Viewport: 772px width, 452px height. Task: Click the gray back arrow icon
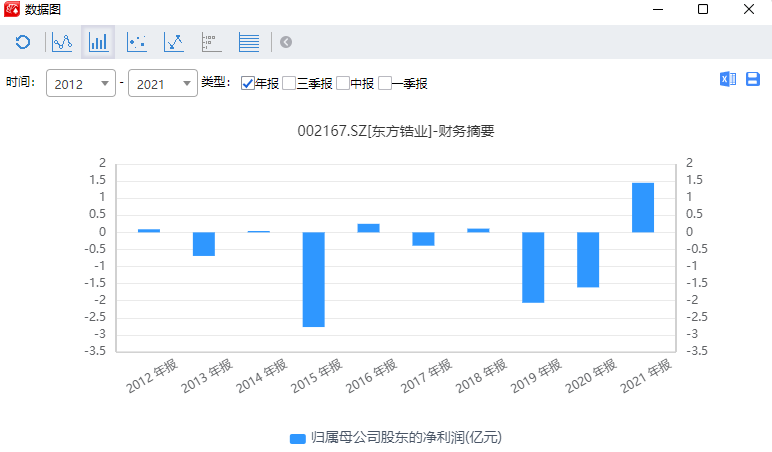[x=286, y=42]
